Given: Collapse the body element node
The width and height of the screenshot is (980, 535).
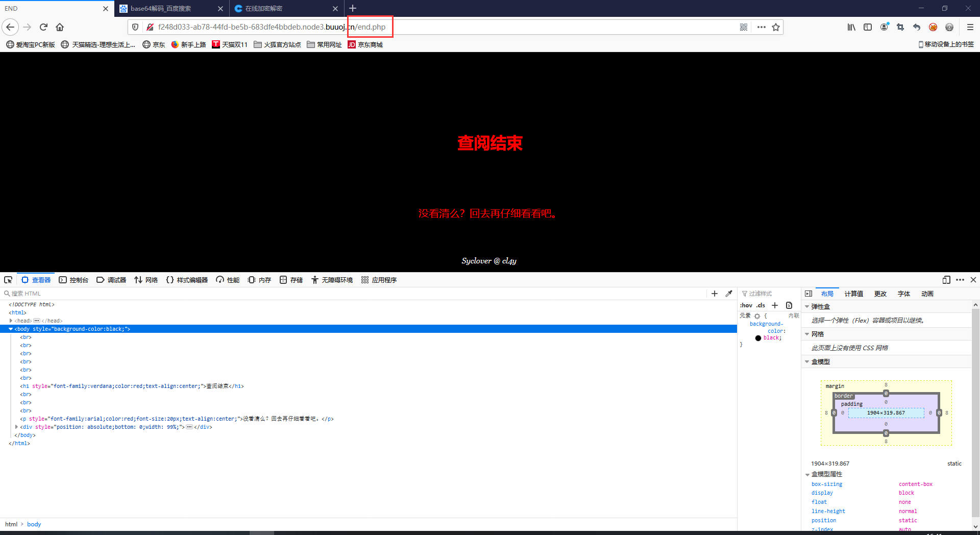Looking at the screenshot, I should (x=11, y=329).
